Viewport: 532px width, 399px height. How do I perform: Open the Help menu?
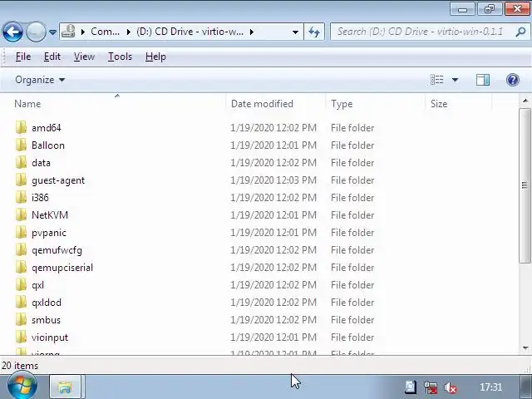click(155, 57)
